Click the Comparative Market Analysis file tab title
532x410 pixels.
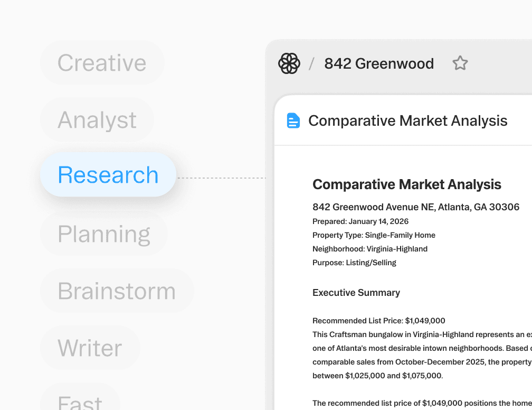pyautogui.click(x=408, y=120)
